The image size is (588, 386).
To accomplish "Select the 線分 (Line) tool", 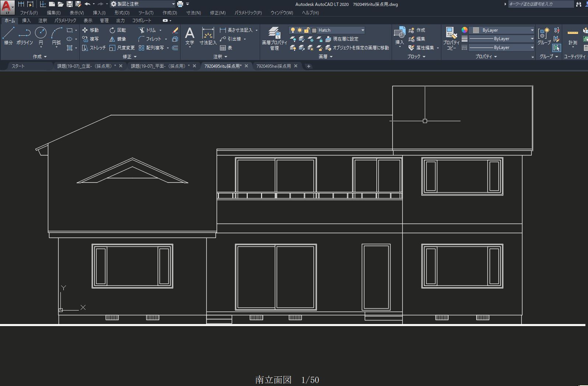I will [8, 36].
